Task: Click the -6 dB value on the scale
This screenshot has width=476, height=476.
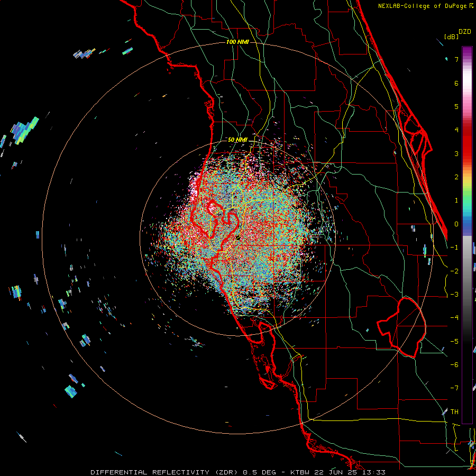Action: (x=454, y=364)
